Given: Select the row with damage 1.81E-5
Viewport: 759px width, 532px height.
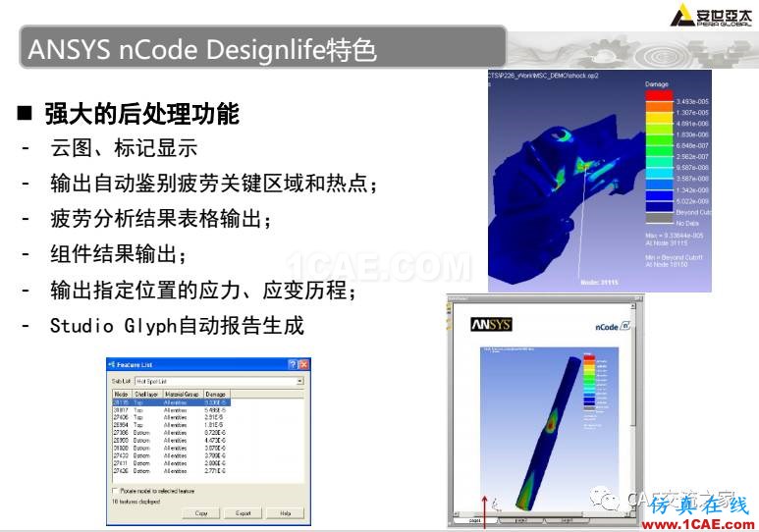Looking at the screenshot, I should 170,425.
